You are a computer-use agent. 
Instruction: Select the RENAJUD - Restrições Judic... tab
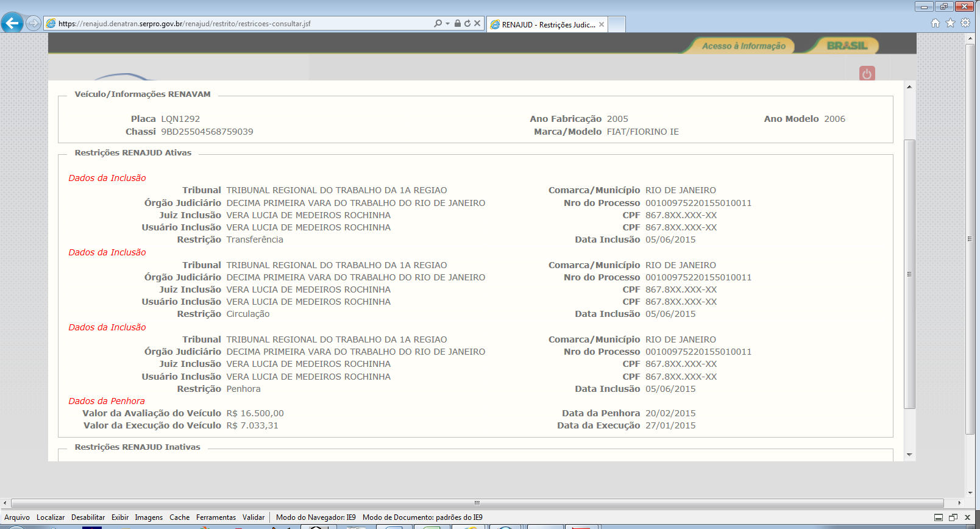547,24
